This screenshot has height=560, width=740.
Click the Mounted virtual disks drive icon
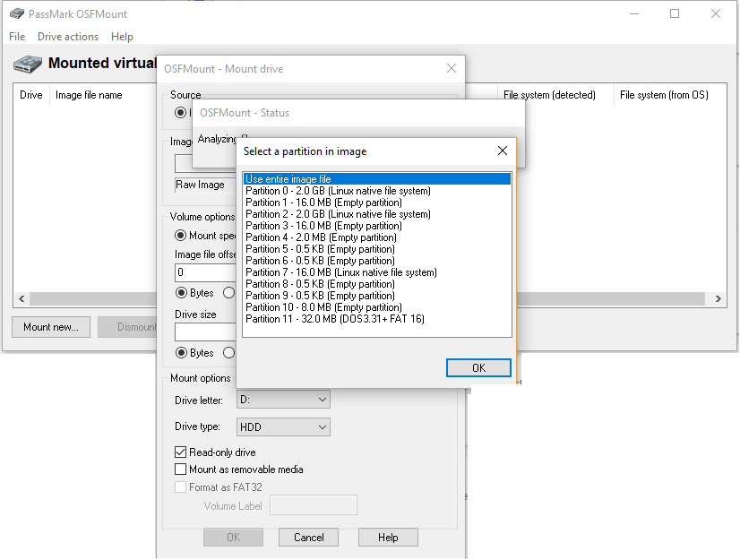pos(28,64)
